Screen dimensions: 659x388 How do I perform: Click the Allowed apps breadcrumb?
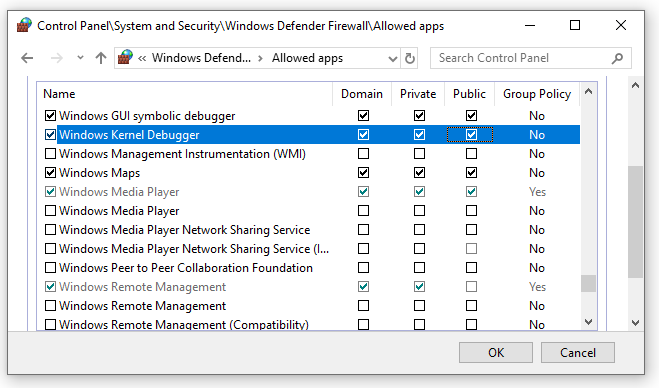[307, 58]
